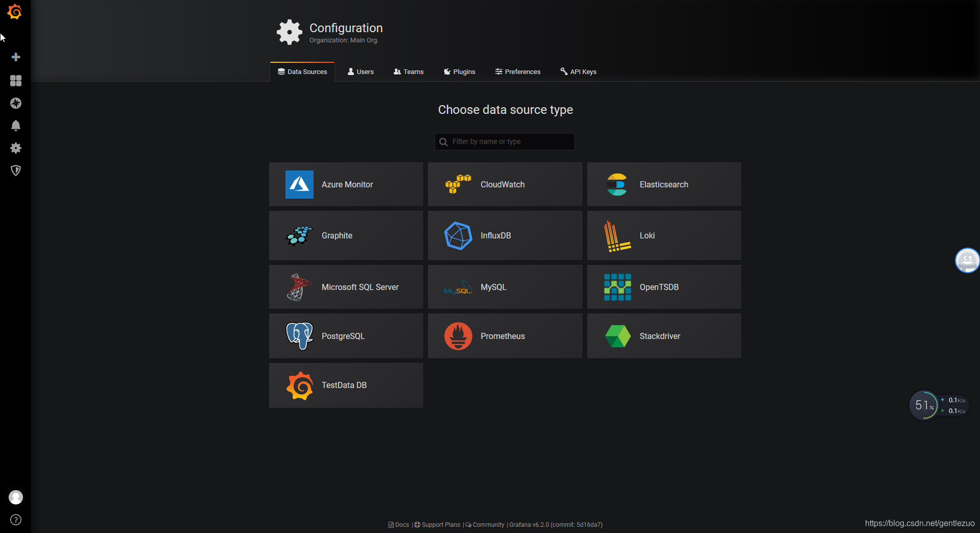The width and height of the screenshot is (980, 533).
Task: Switch to the Users tab
Action: 361,72
